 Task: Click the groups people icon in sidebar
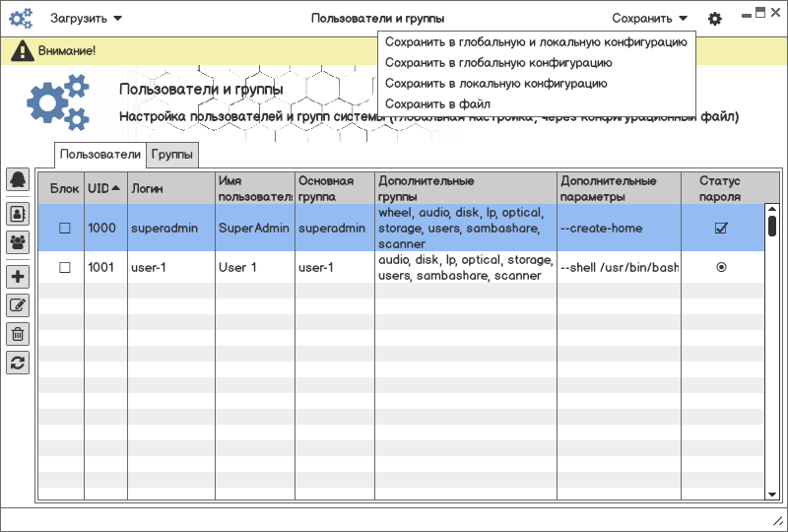[x=18, y=242]
